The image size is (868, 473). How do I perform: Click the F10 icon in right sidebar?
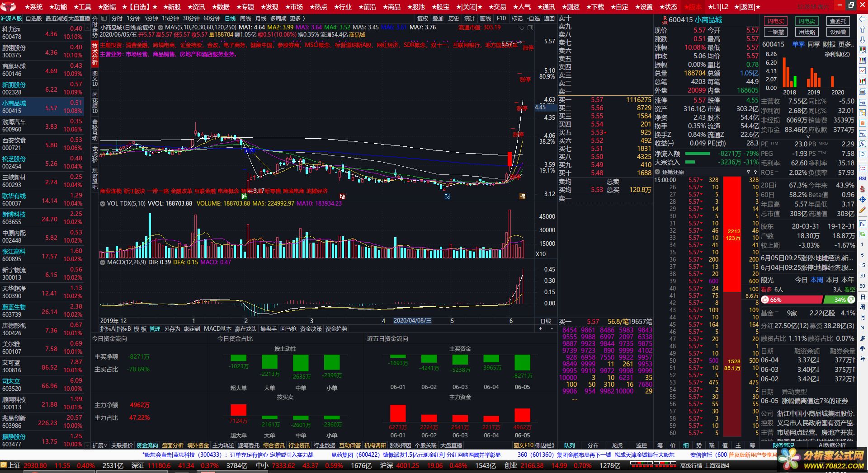coord(863,103)
